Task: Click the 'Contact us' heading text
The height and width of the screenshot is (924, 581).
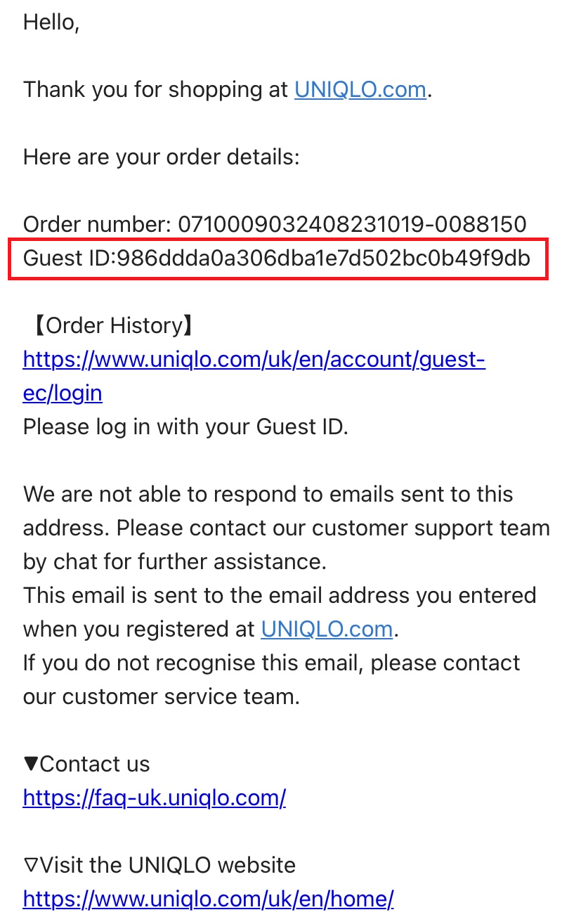Action: click(95, 764)
